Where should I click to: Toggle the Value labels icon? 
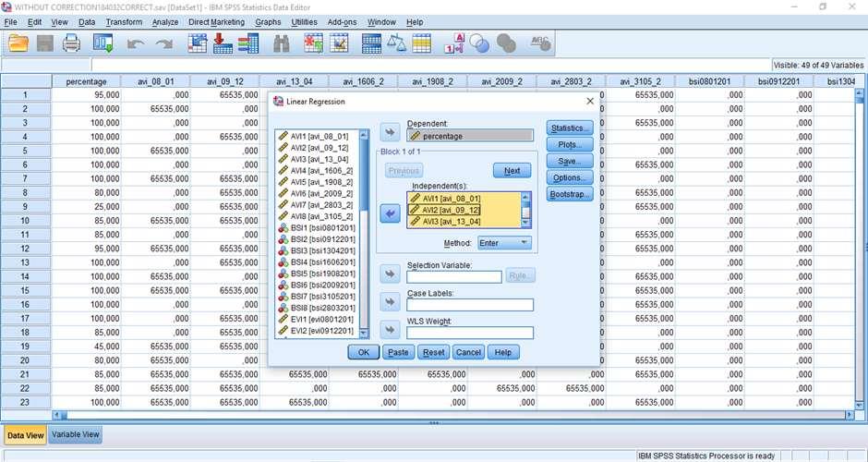[x=454, y=43]
